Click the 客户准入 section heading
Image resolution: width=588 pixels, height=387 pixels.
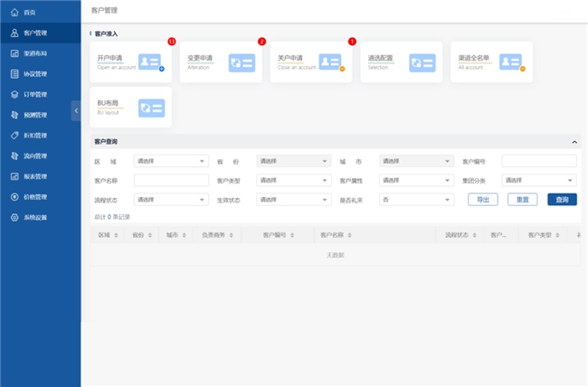point(106,33)
